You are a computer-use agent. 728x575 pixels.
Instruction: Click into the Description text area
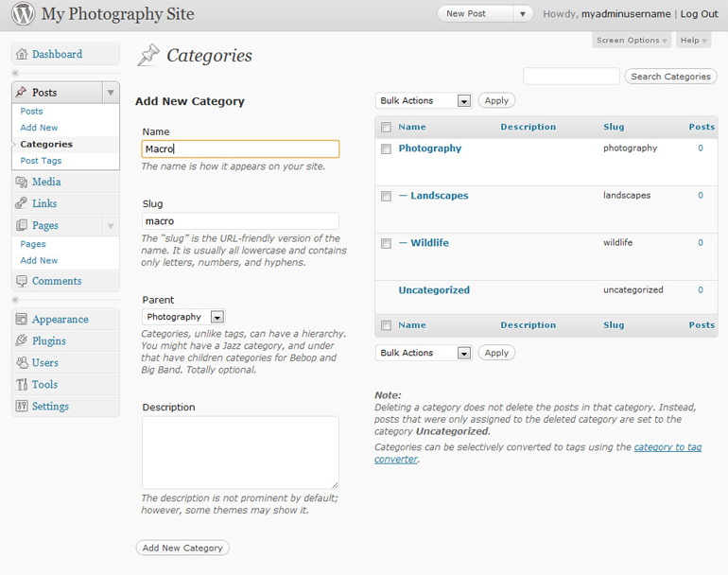click(x=240, y=452)
